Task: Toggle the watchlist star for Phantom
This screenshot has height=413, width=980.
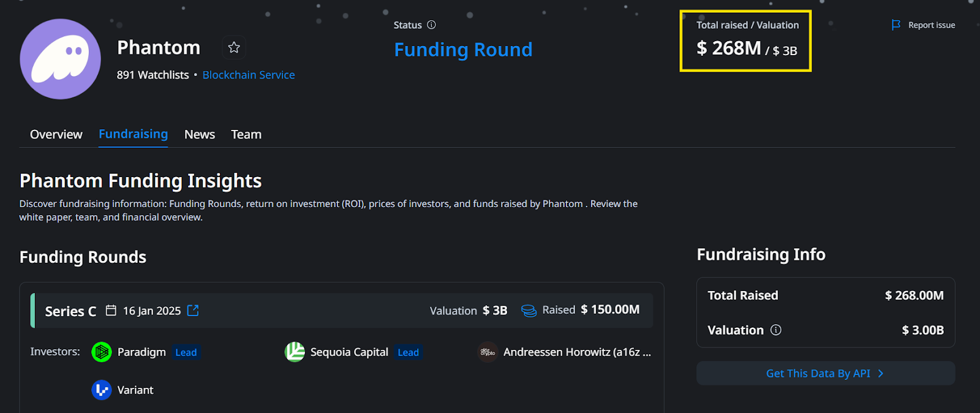Action: click(x=234, y=47)
